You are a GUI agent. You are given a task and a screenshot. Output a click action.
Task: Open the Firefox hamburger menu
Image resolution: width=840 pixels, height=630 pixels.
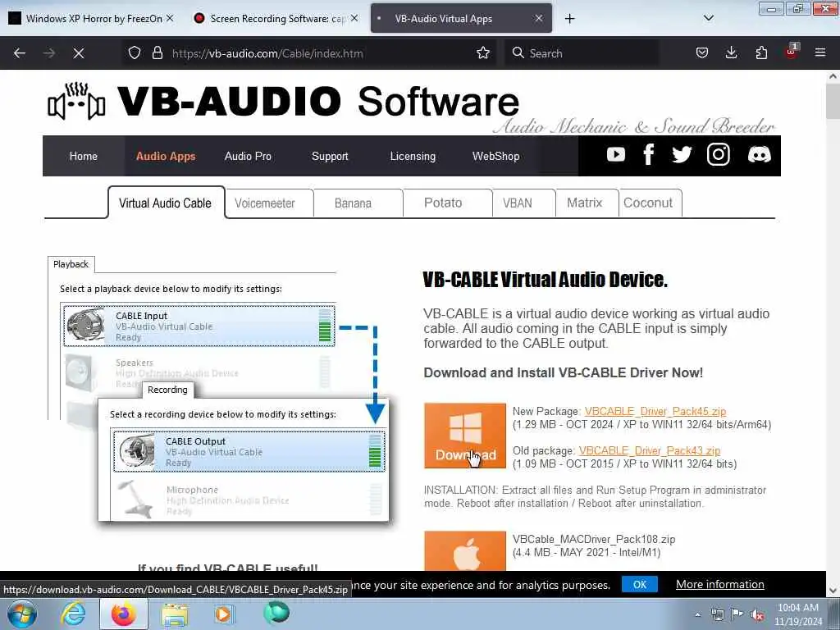click(x=820, y=53)
